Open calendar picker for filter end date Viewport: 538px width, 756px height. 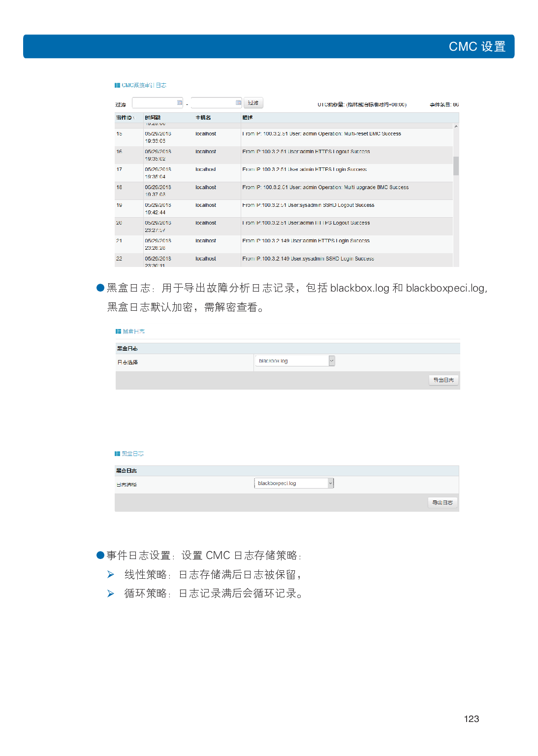[x=239, y=102]
